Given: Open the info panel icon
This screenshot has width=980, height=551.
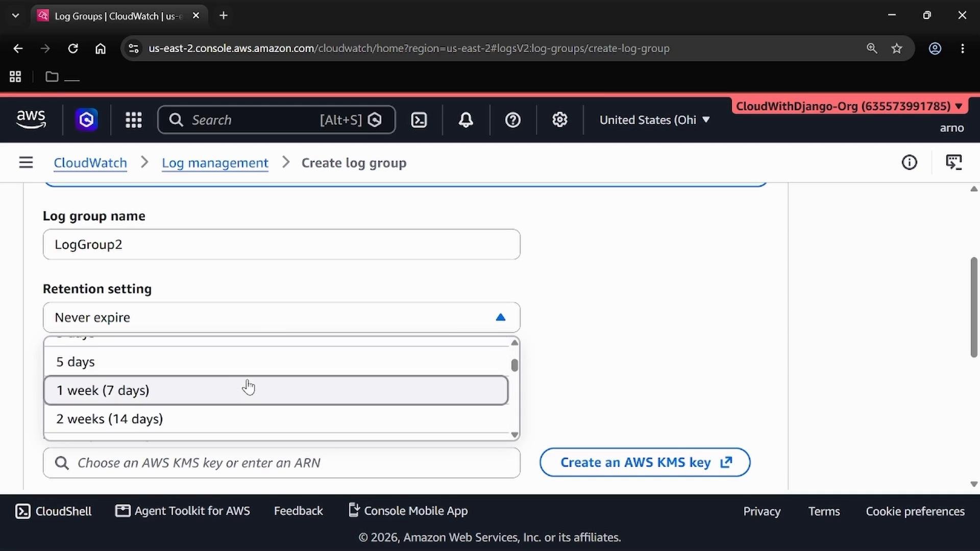Looking at the screenshot, I should pos(909,163).
